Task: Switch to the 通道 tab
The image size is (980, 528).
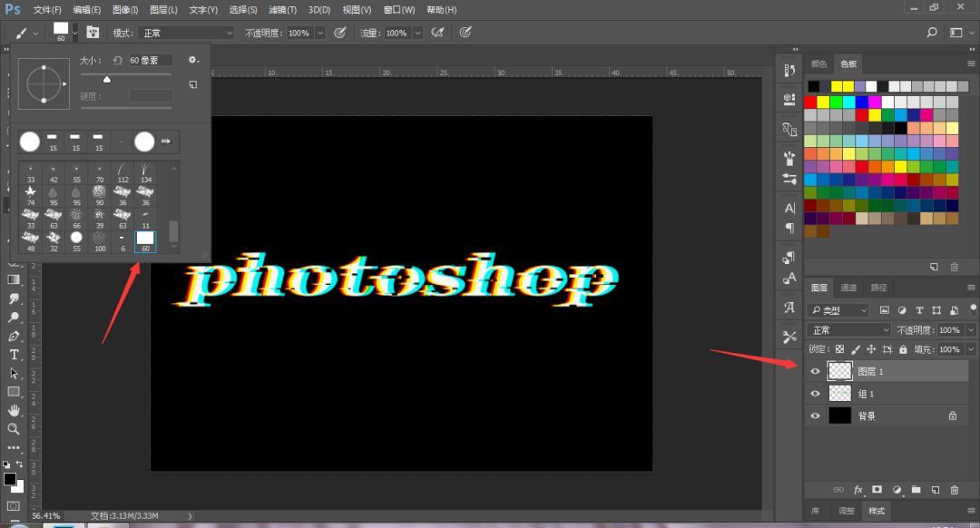Action: tap(848, 288)
